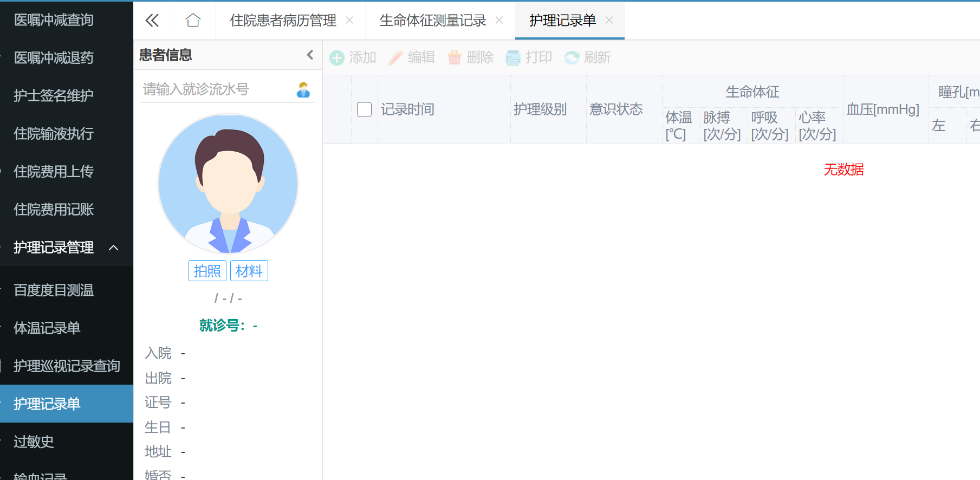Click the Print (打印) printer icon
The height and width of the screenshot is (480, 980).
point(512,58)
